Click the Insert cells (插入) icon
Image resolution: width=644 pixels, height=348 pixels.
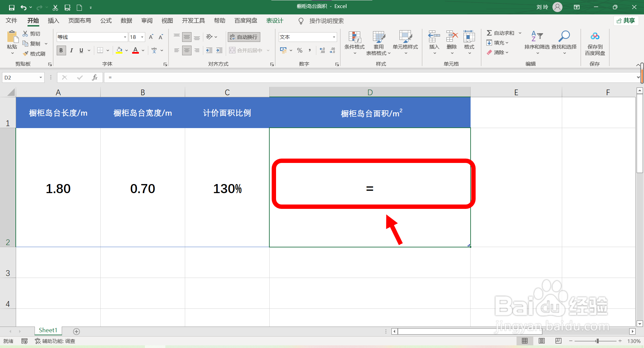[434, 36]
